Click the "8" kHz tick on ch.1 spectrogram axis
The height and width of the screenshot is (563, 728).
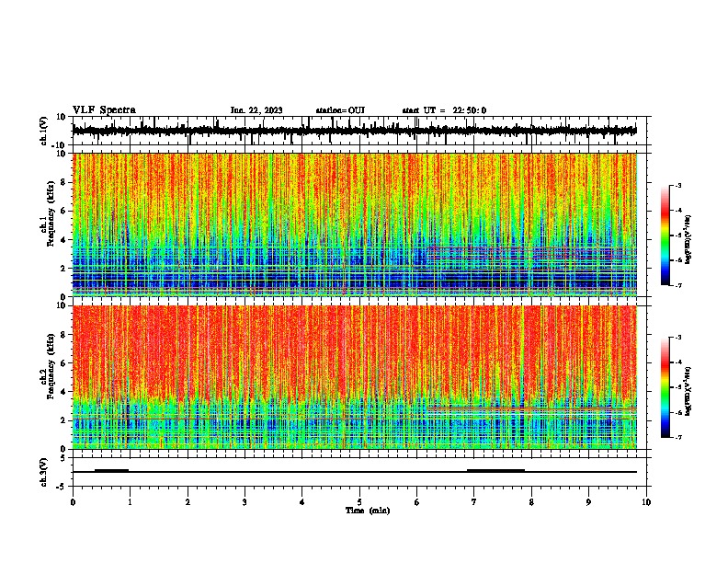[63, 182]
